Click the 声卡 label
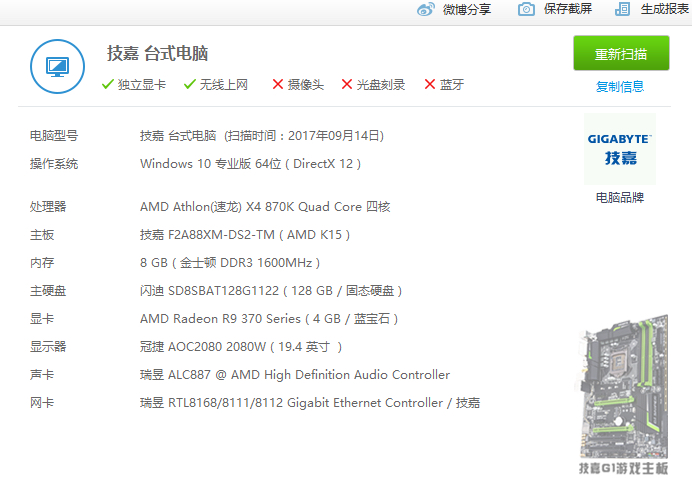This screenshot has height=492, width=692. click(x=42, y=375)
